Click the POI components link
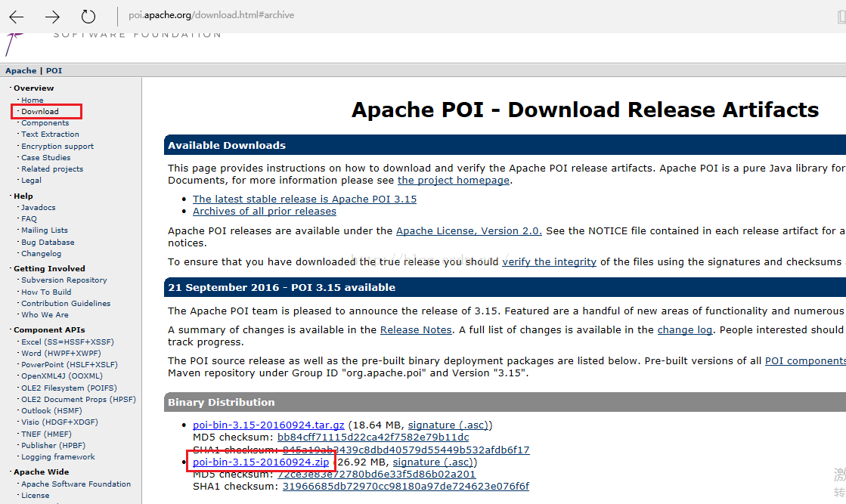 click(x=805, y=361)
